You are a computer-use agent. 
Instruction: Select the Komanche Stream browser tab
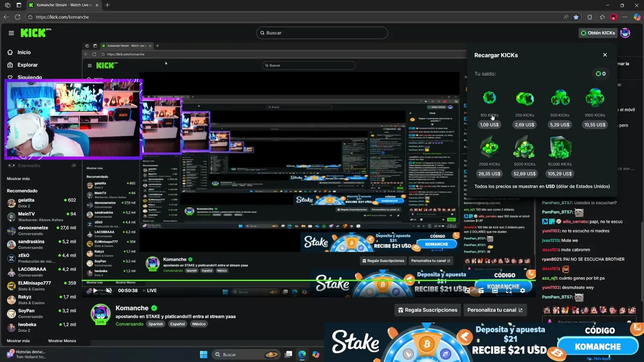(63, 5)
